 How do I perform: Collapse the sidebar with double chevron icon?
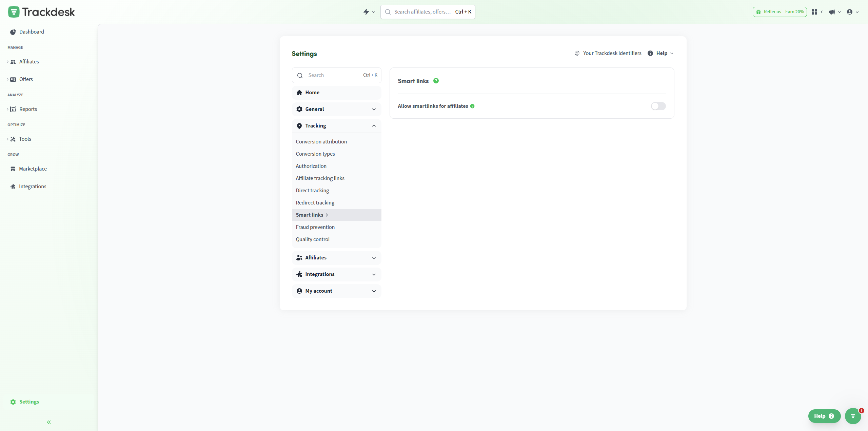tap(49, 422)
